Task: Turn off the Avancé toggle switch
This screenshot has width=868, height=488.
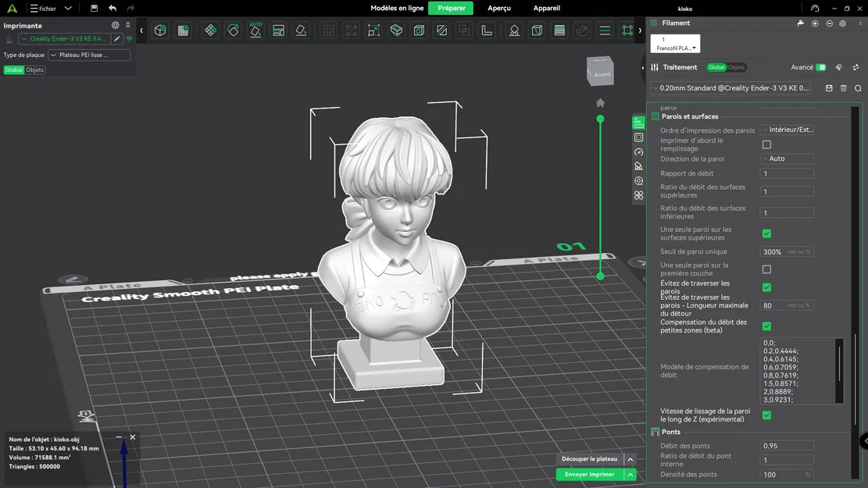Action: 821,67
